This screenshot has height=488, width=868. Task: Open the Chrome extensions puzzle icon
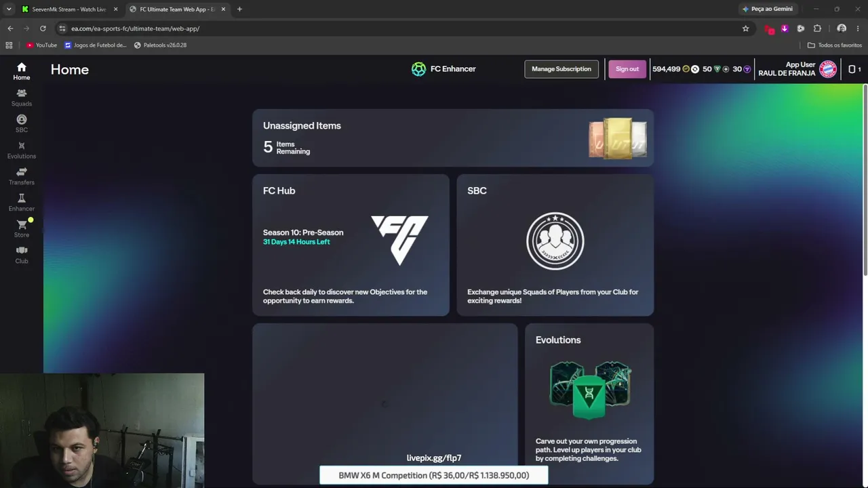click(x=817, y=28)
